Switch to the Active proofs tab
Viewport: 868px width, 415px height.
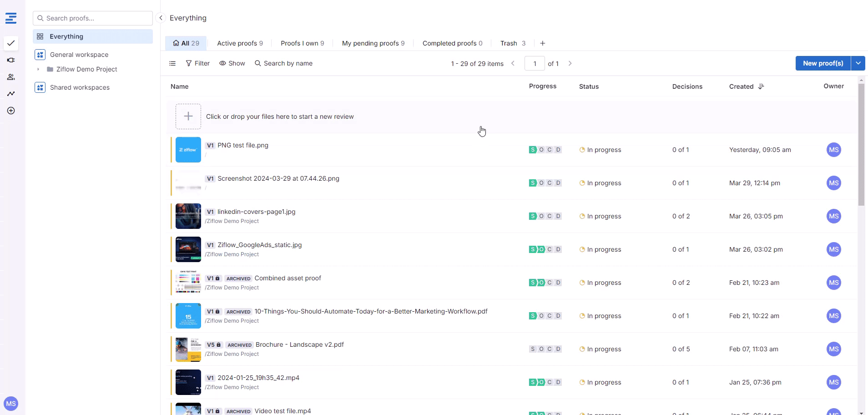tap(240, 43)
